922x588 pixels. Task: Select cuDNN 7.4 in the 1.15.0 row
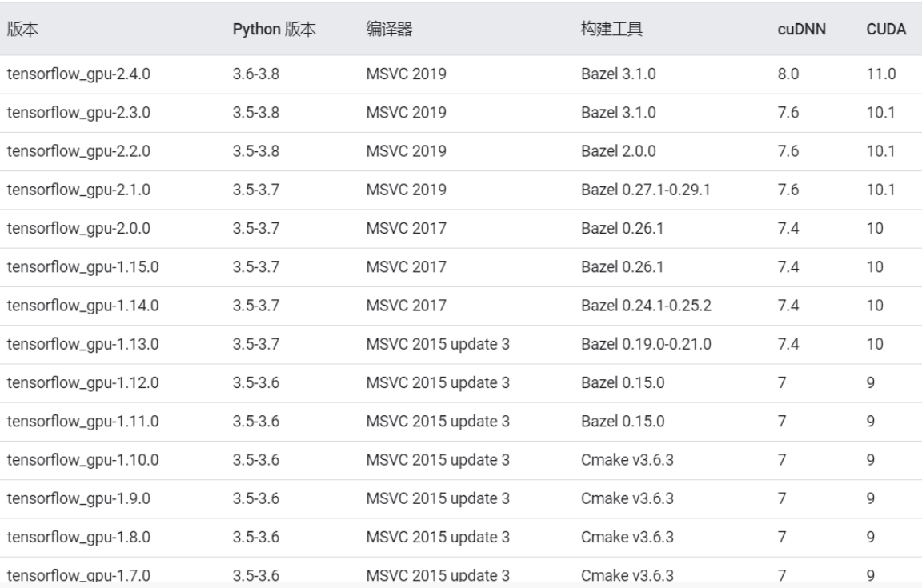click(788, 267)
